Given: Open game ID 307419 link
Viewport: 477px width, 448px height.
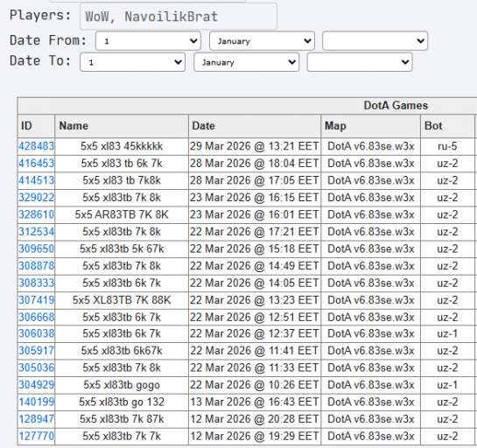Looking at the screenshot, I should pos(36,300).
